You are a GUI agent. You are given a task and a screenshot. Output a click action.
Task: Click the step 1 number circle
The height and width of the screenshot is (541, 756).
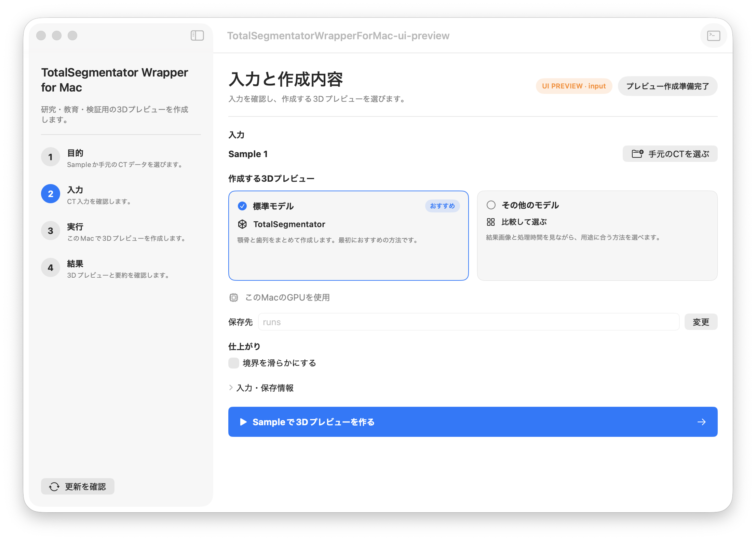coord(51,157)
